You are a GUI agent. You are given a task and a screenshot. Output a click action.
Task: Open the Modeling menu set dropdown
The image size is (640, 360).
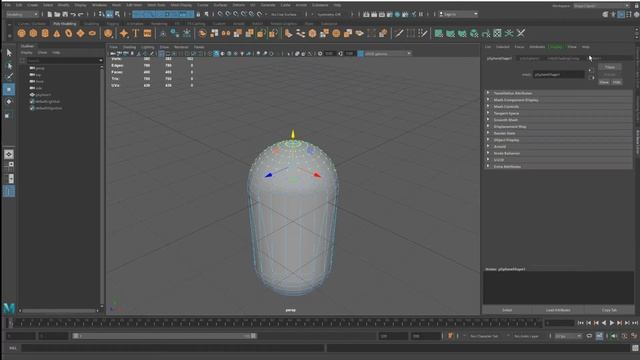tap(22, 14)
